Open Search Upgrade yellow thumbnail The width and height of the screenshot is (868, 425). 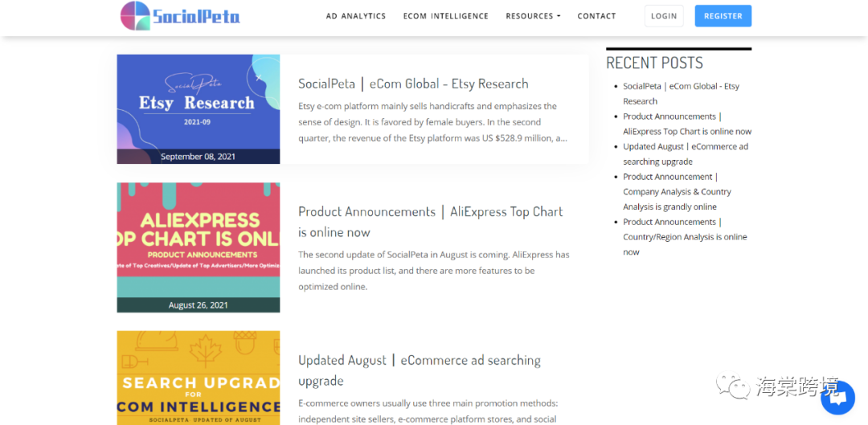pos(199,378)
